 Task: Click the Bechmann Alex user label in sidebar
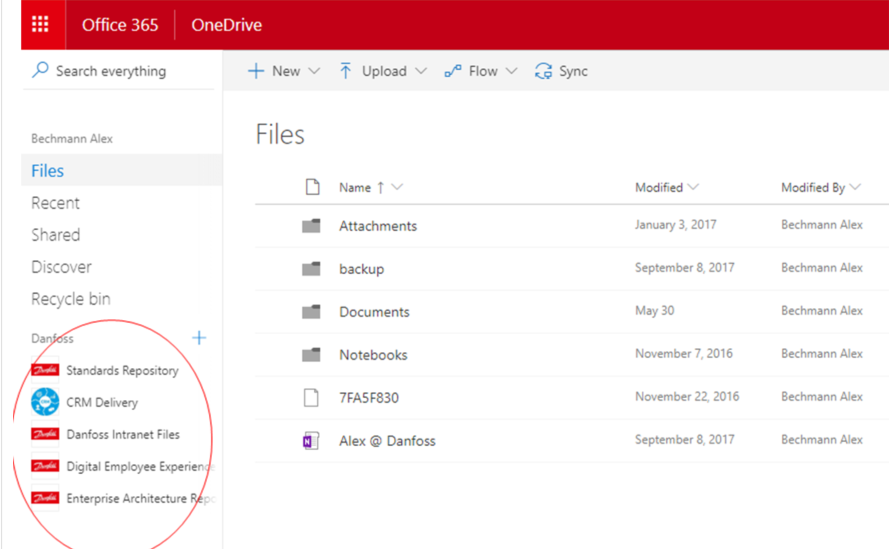[72, 138]
